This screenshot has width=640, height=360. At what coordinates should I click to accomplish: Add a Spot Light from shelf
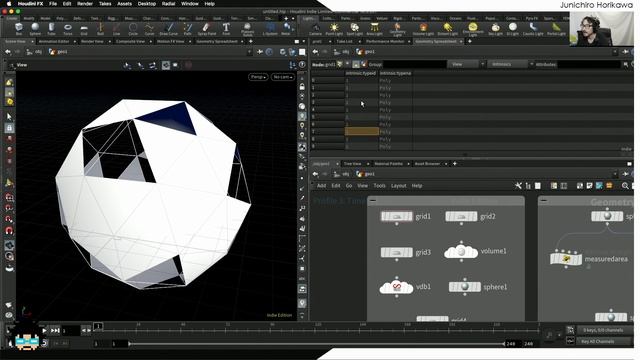pyautogui.click(x=354, y=28)
